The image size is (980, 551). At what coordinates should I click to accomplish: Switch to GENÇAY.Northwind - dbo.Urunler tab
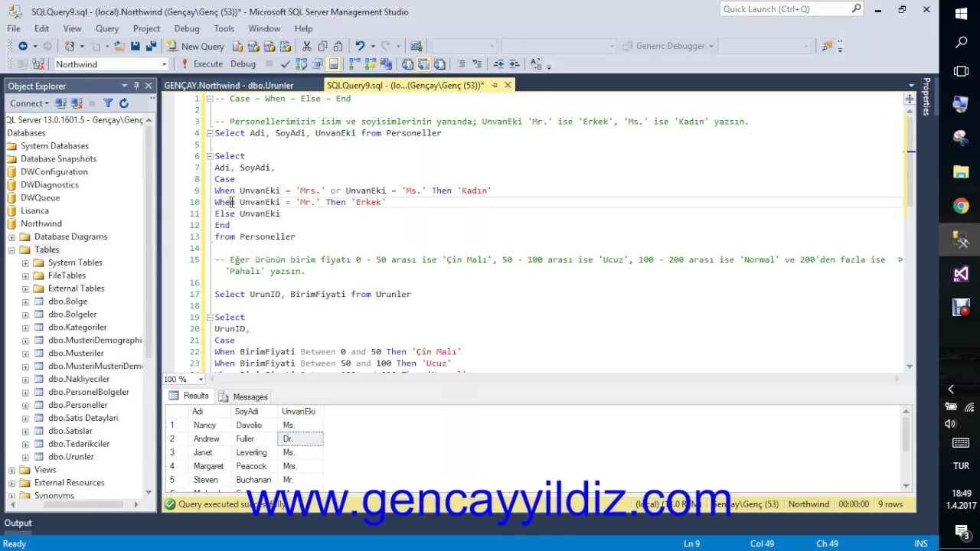(229, 86)
